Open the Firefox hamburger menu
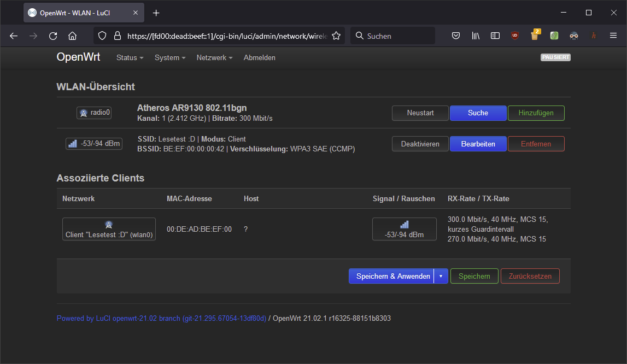Image resolution: width=627 pixels, height=364 pixels. click(x=613, y=36)
